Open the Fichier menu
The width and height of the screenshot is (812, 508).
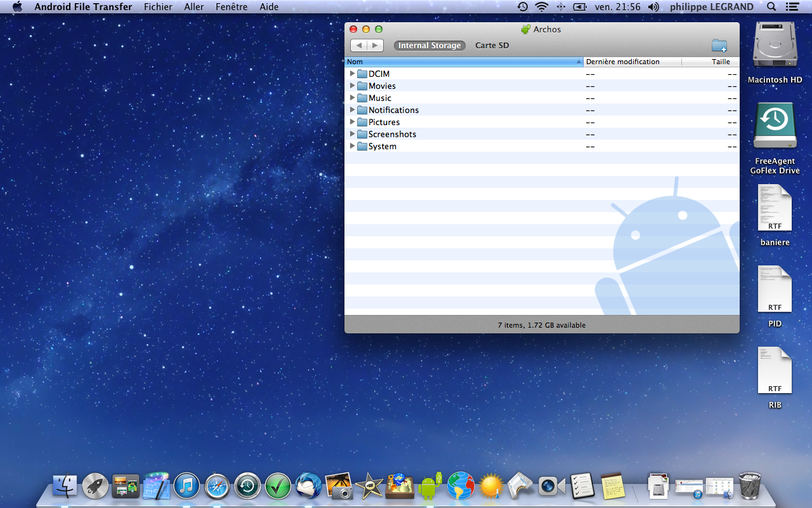pyautogui.click(x=158, y=7)
